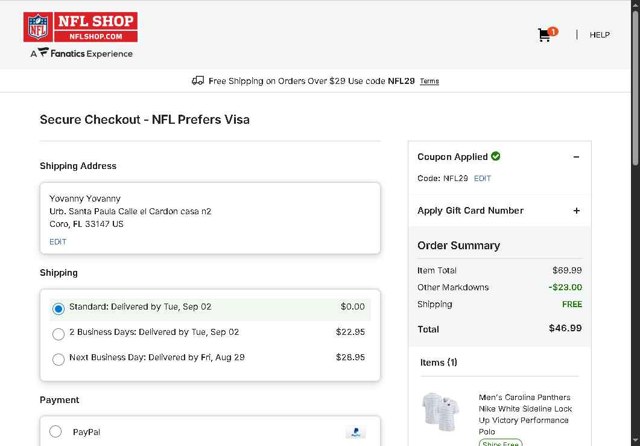
Task: Open the HELP link
Action: coord(600,35)
